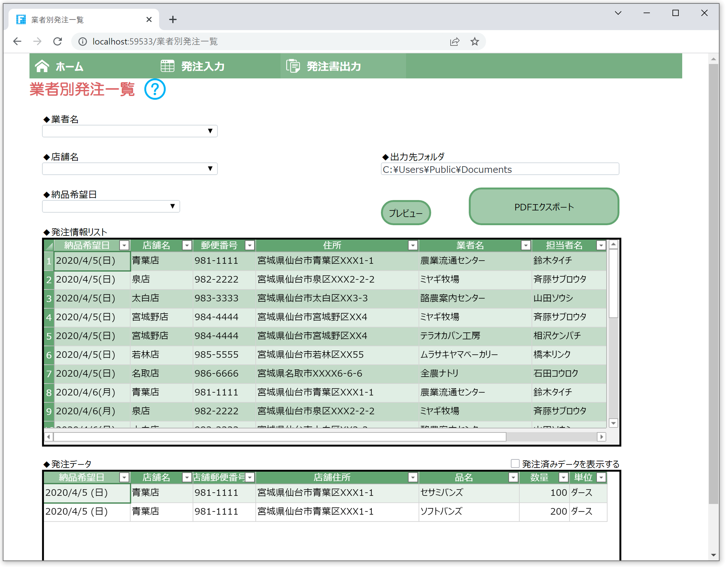Viewport: 728px width, 567px height.
Task: Open filter for 住所 column in order list
Action: pos(413,246)
